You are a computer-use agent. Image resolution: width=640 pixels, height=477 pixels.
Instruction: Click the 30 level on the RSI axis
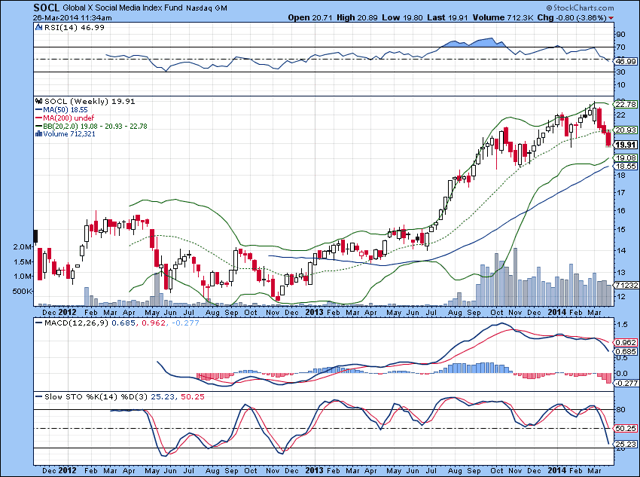pos(620,72)
